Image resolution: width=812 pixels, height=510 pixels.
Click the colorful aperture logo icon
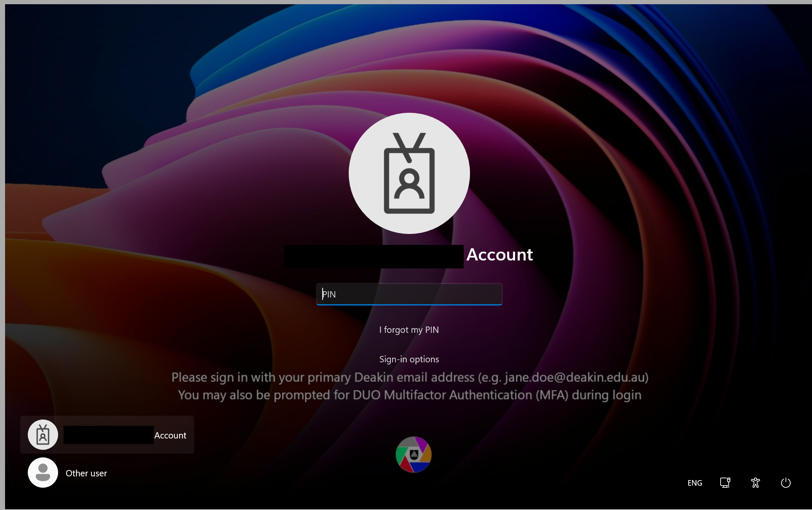pyautogui.click(x=414, y=454)
